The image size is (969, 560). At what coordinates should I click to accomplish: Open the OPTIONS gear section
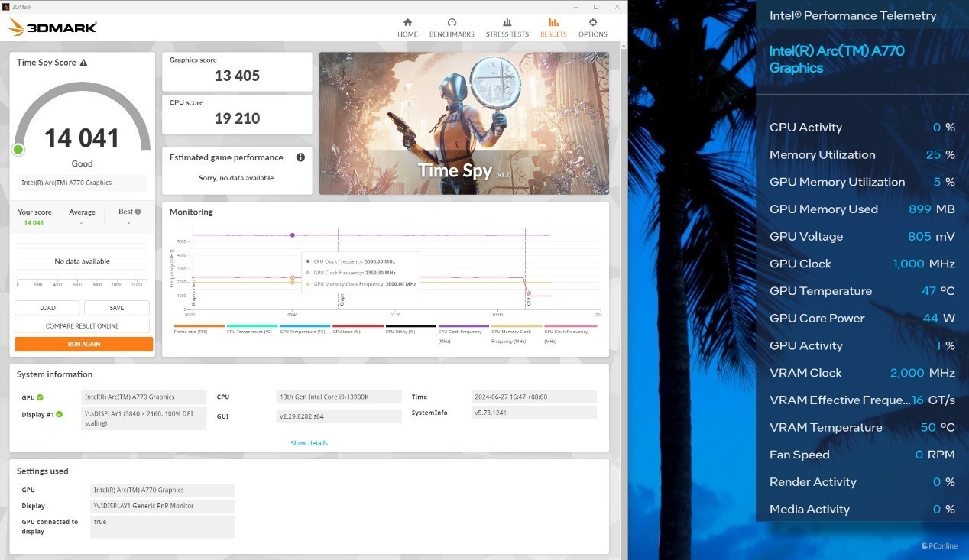[593, 28]
